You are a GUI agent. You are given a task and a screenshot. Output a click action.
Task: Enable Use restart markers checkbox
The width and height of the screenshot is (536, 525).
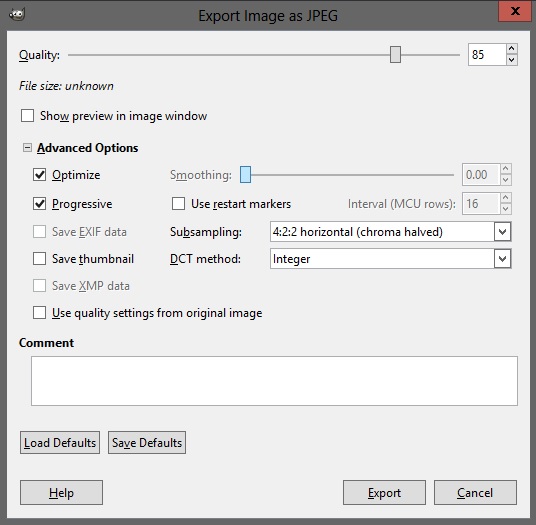pyautogui.click(x=178, y=204)
